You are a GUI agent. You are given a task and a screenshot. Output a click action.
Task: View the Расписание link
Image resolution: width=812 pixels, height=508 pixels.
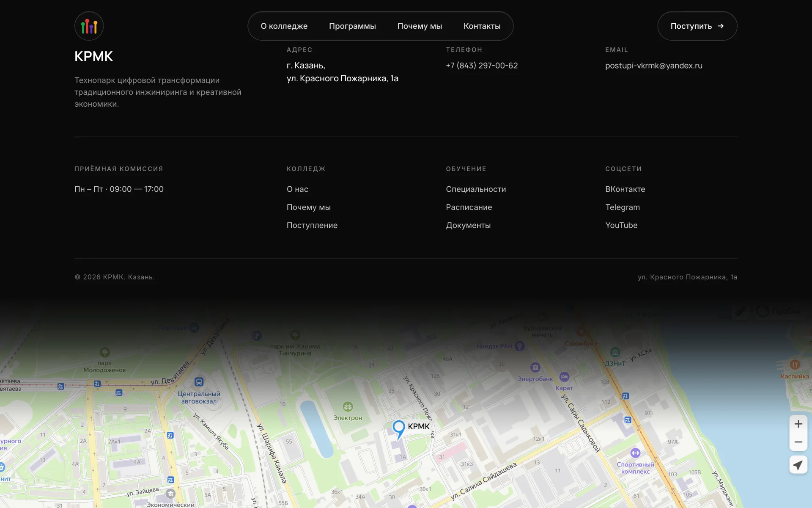(469, 207)
